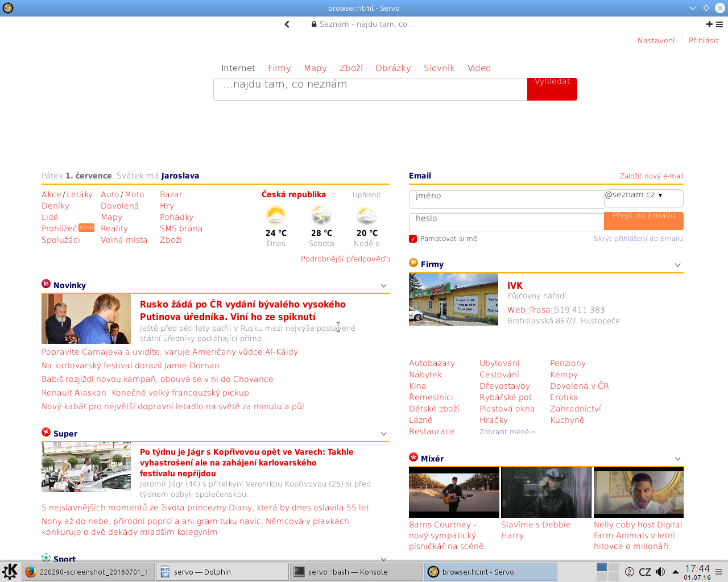Click Sunday's cloudy weather icon
The image size is (728, 582).
tap(367, 216)
